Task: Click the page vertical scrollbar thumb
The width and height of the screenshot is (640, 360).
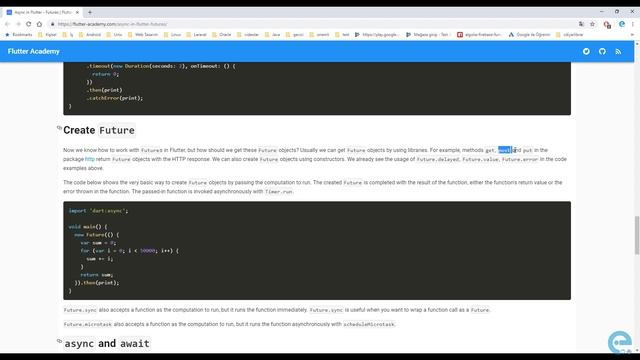Action: click(637, 235)
